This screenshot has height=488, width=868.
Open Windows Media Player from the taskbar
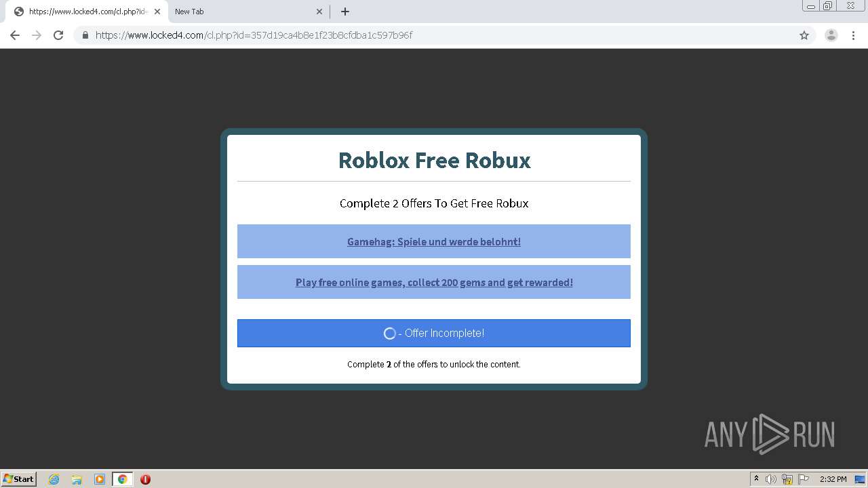click(x=100, y=479)
